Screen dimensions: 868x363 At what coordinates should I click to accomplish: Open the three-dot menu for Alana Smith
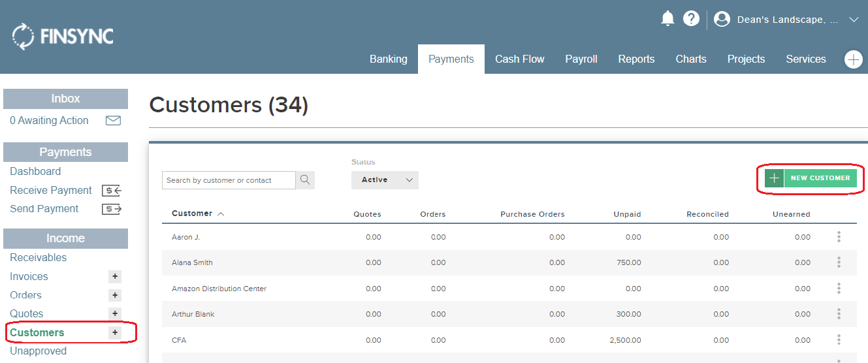[839, 262]
